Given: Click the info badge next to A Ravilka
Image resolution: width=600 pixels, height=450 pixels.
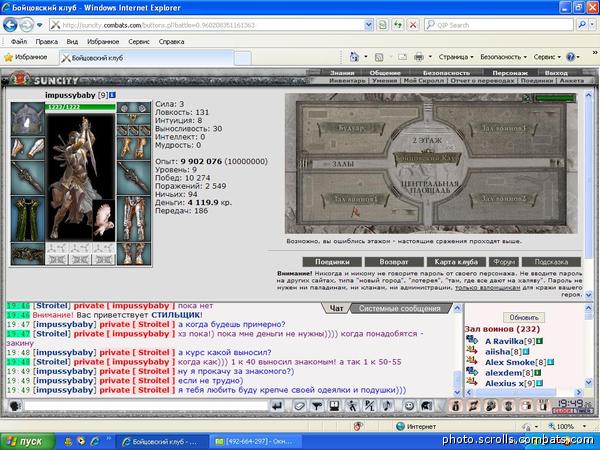Looking at the screenshot, I should coord(540,341).
